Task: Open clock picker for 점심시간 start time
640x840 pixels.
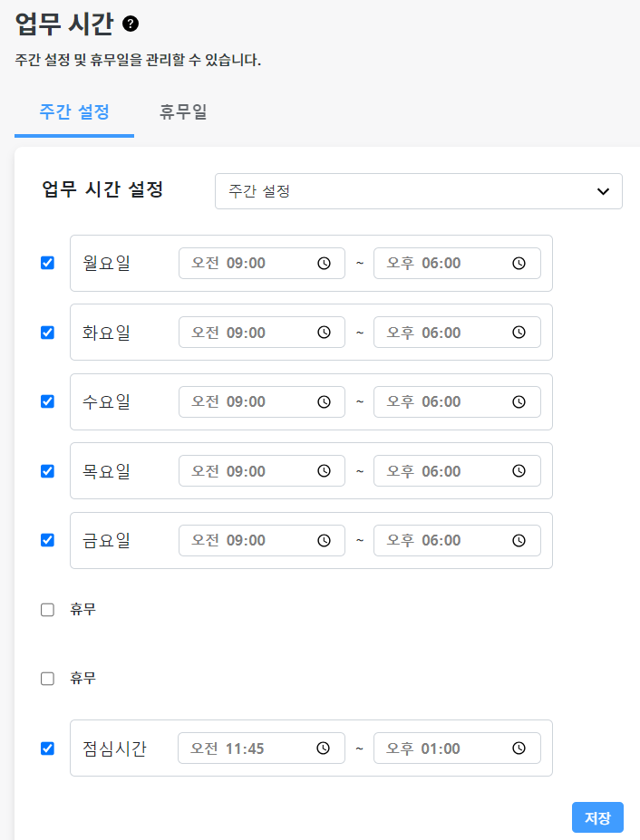Action: (x=324, y=748)
